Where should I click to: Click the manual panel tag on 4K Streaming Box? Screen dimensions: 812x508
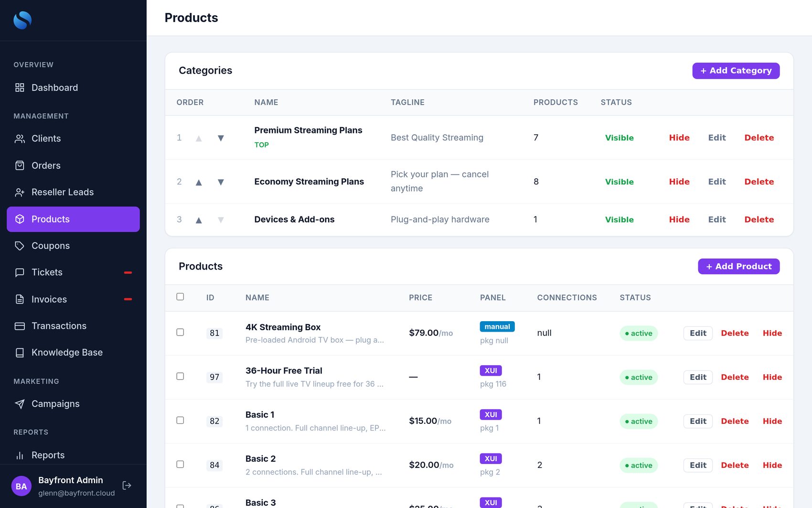497,326
